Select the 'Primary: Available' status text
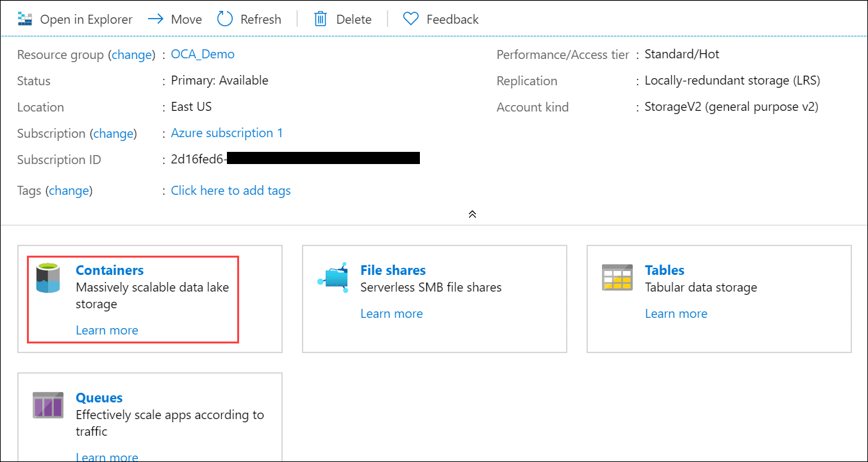Viewport: 868px width, 462px height. click(220, 81)
